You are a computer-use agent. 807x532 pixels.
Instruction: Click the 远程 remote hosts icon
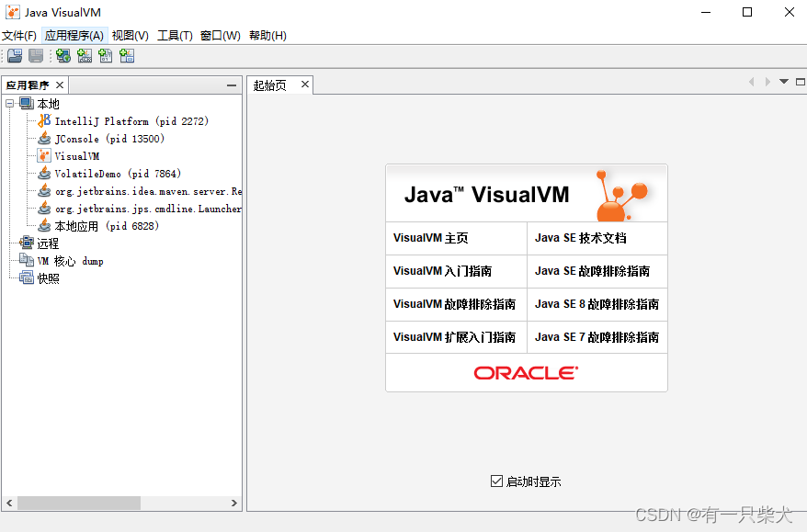27,243
